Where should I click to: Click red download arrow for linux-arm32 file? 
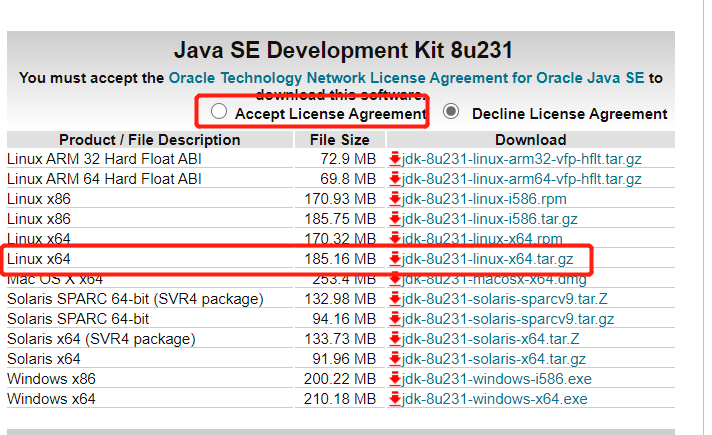coord(395,159)
